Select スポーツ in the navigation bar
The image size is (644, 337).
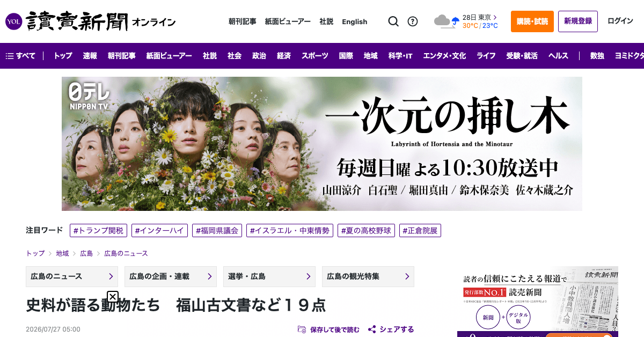(314, 56)
